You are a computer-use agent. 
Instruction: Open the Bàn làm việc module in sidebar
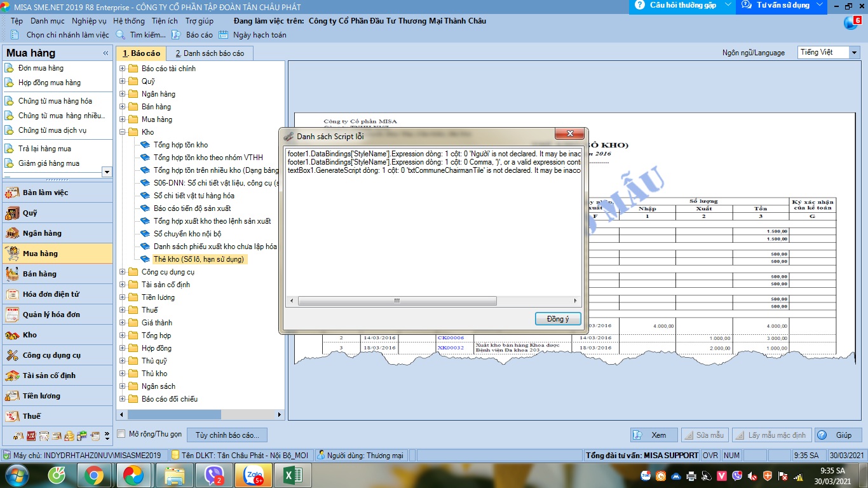pos(57,193)
